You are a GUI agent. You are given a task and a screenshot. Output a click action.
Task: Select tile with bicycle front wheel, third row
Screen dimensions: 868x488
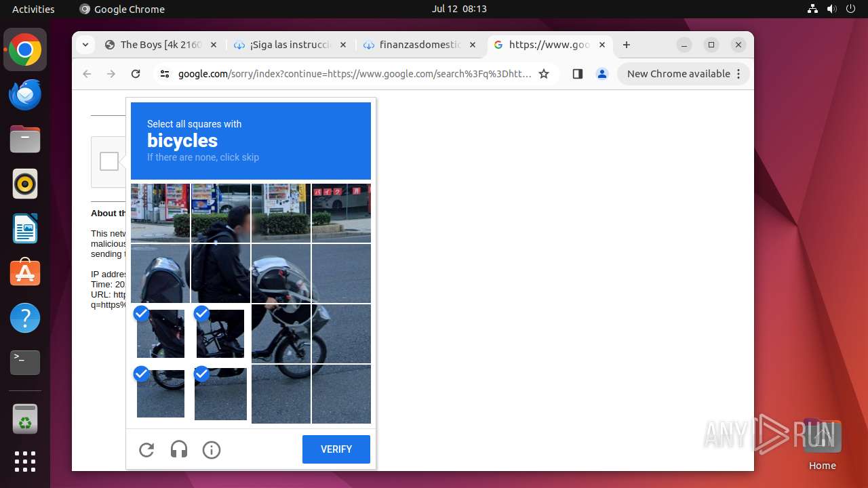(x=281, y=333)
